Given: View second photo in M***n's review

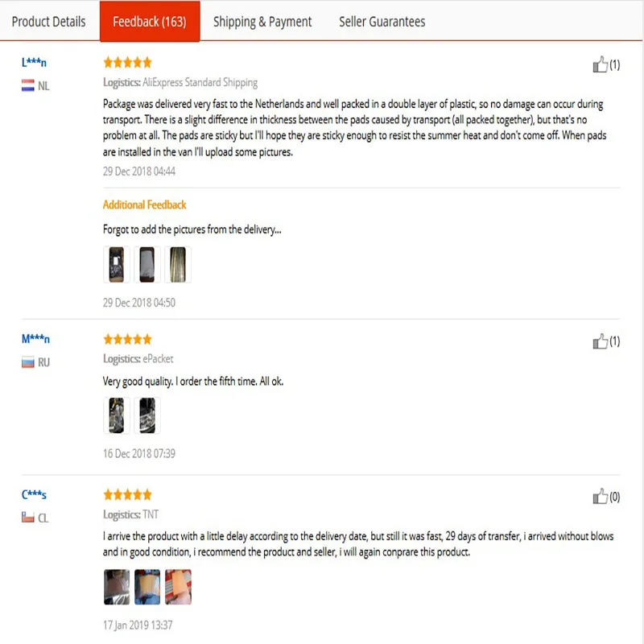Looking at the screenshot, I should pos(147,415).
